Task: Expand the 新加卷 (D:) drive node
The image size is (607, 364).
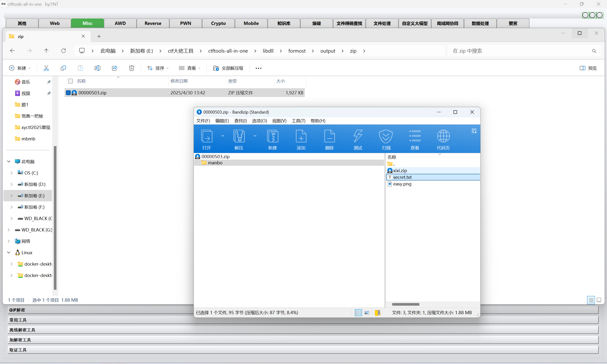Action: [x=12, y=184]
